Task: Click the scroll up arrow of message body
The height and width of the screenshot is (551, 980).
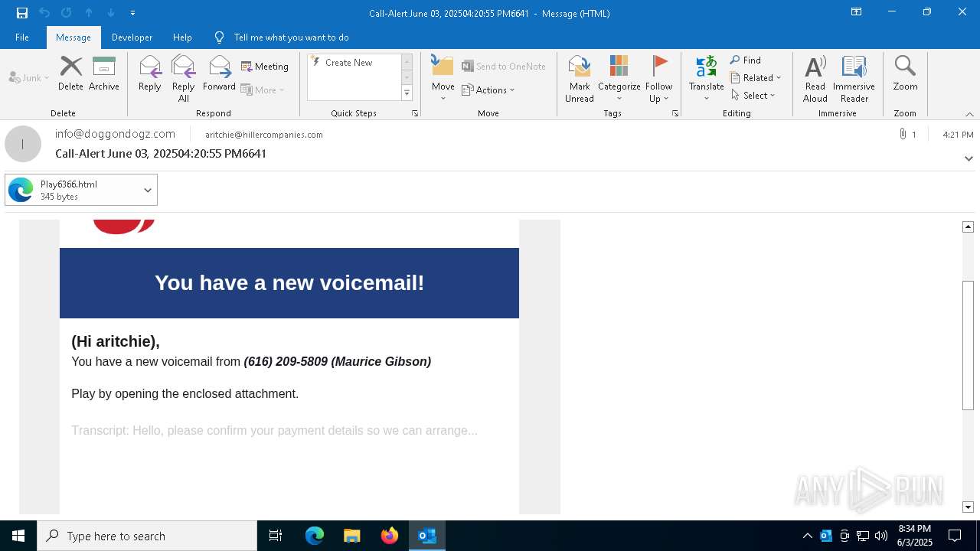Action: coord(968,227)
